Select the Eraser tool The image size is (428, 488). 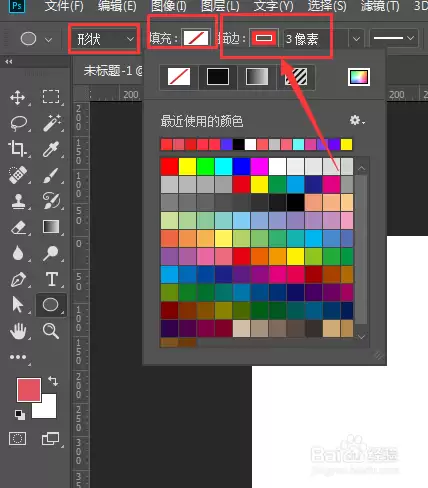[19, 228]
